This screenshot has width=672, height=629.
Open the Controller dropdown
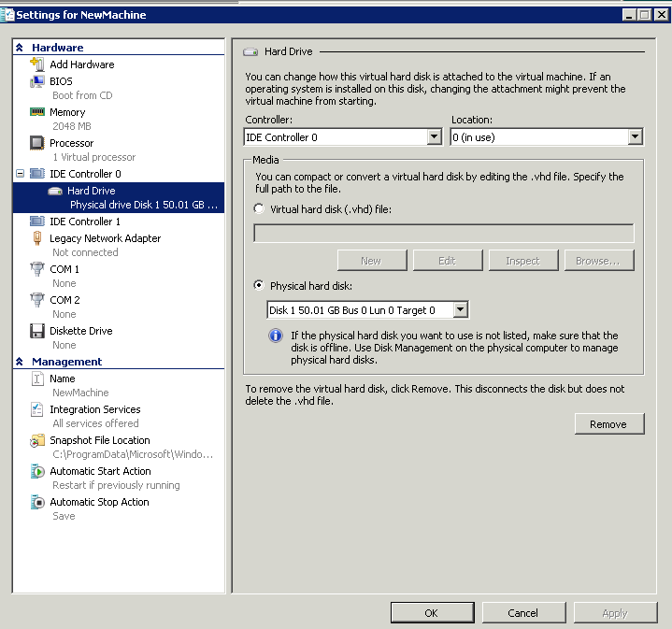click(435, 137)
